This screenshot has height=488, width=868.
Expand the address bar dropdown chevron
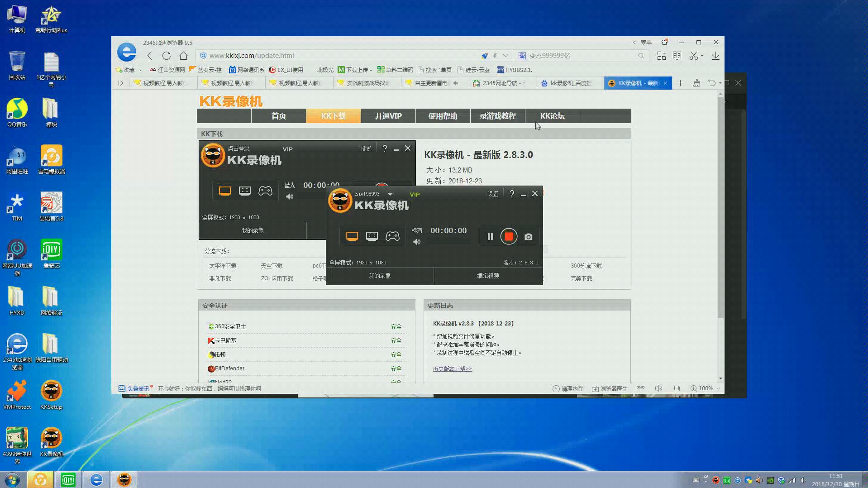pos(506,56)
